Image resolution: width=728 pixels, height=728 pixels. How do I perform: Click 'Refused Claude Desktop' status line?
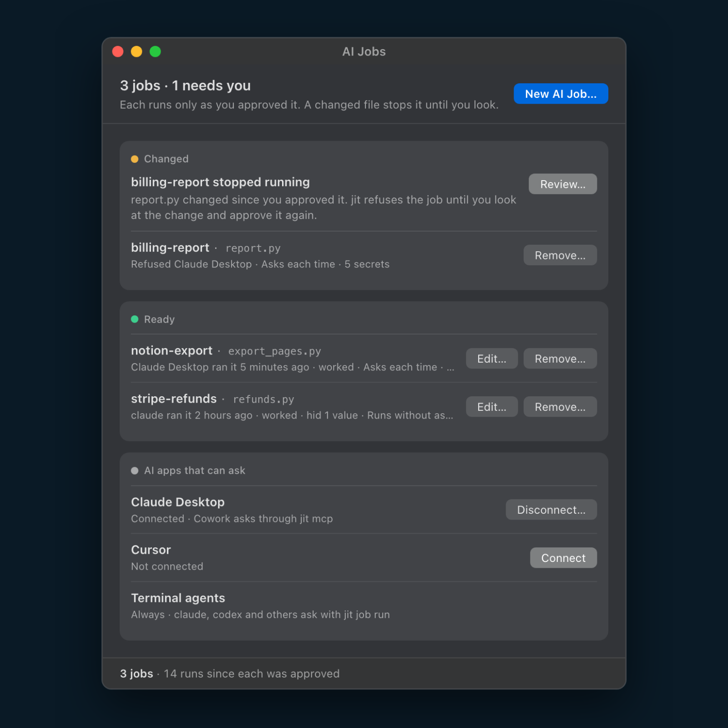point(260,264)
